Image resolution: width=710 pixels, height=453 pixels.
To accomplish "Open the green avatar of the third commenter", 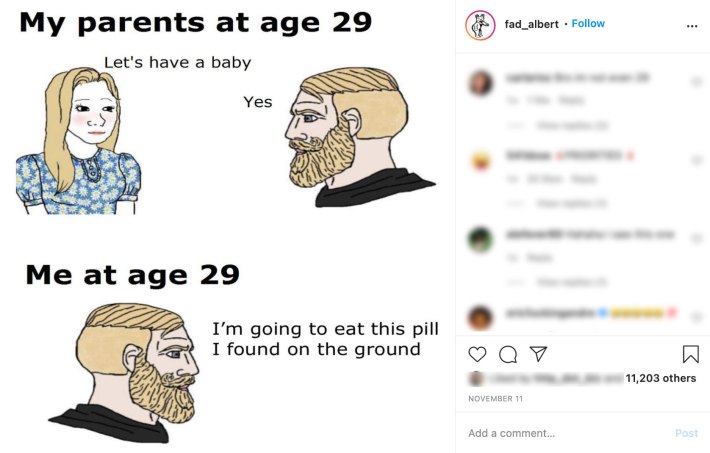I will pos(481,239).
